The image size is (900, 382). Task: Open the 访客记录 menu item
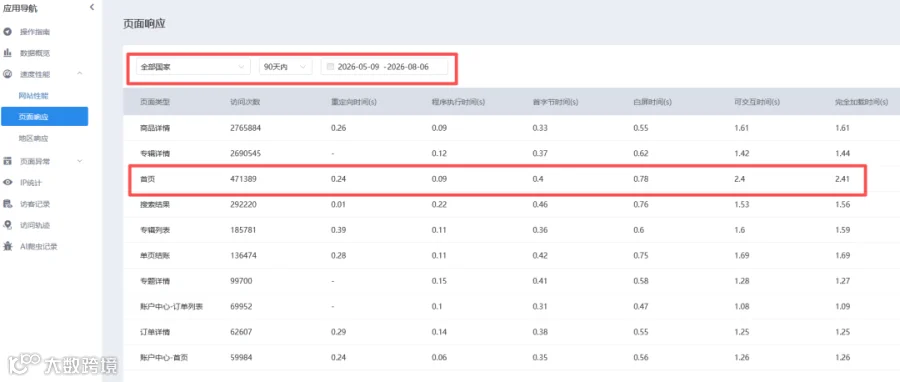[x=35, y=204]
